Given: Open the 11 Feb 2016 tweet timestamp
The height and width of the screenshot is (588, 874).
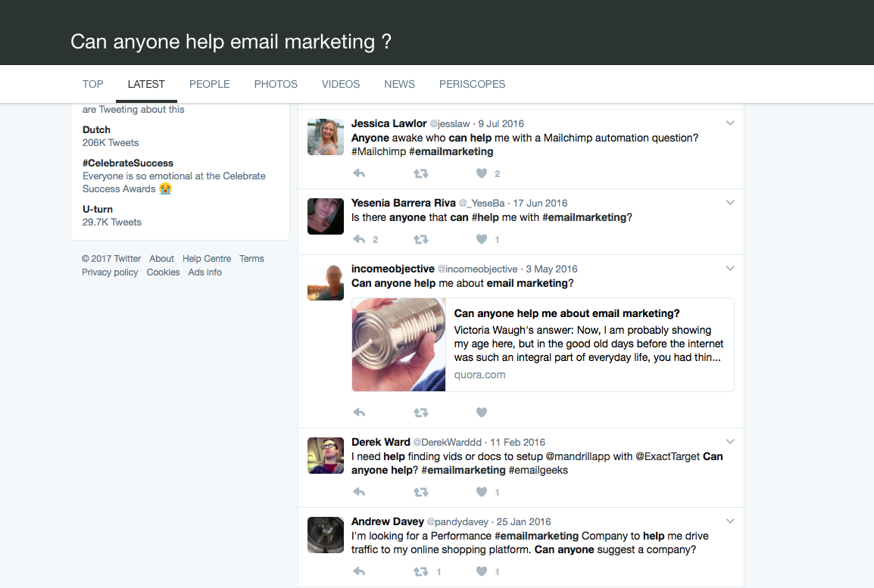Looking at the screenshot, I should 518,442.
